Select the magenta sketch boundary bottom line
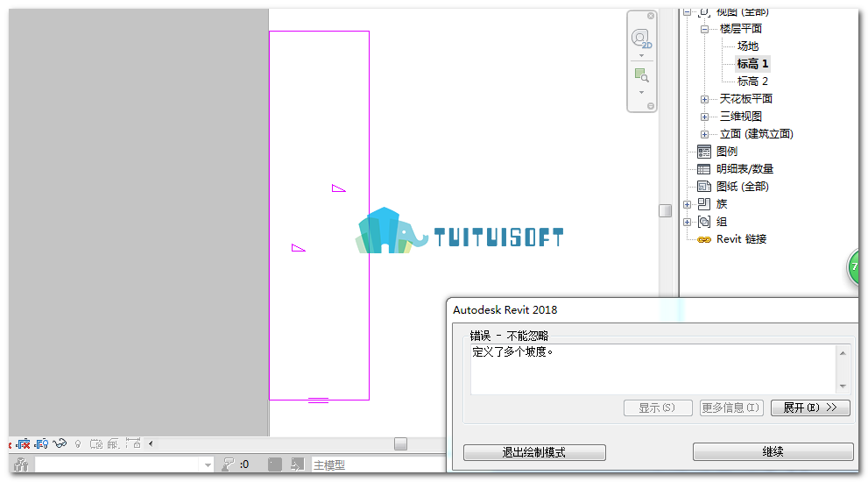This screenshot has width=868, height=482. click(320, 400)
